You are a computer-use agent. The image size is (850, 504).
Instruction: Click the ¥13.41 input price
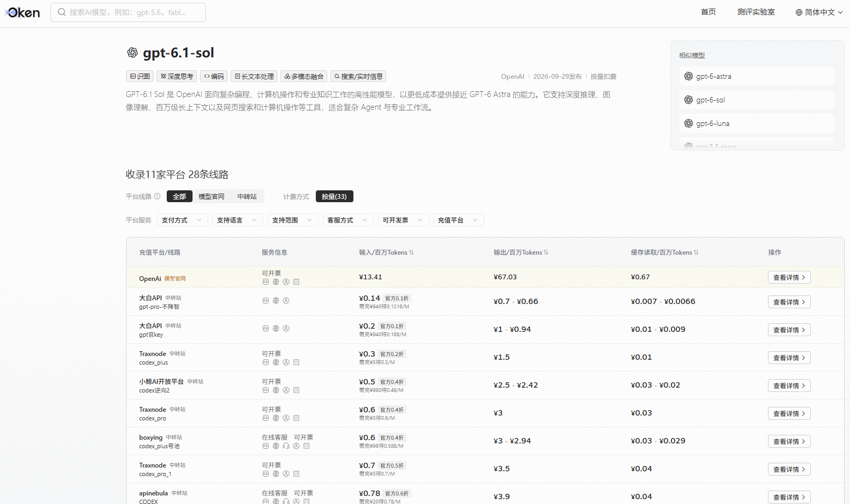[371, 277]
